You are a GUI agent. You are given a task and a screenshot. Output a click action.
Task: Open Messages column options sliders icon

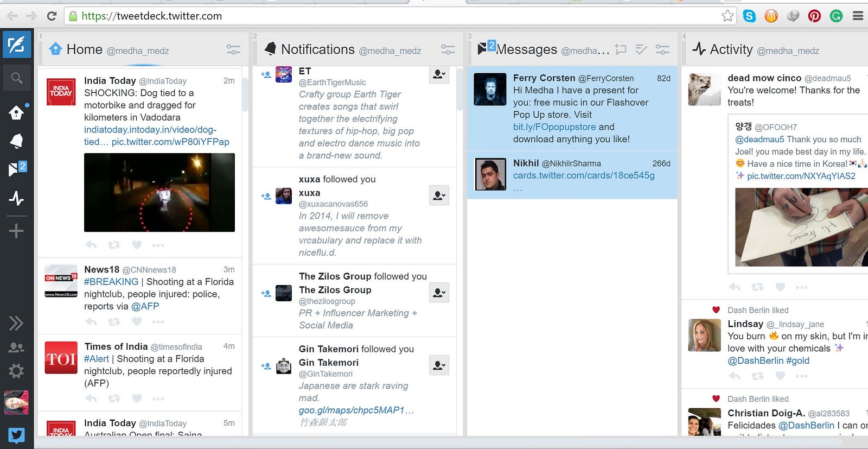pos(662,50)
